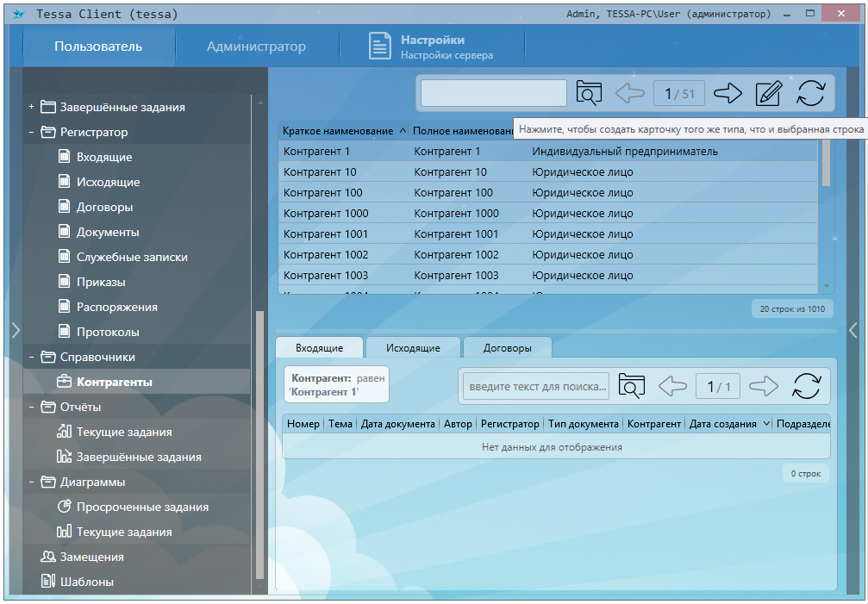Open Документы view in sidebar
868x604 pixels.
click(108, 232)
